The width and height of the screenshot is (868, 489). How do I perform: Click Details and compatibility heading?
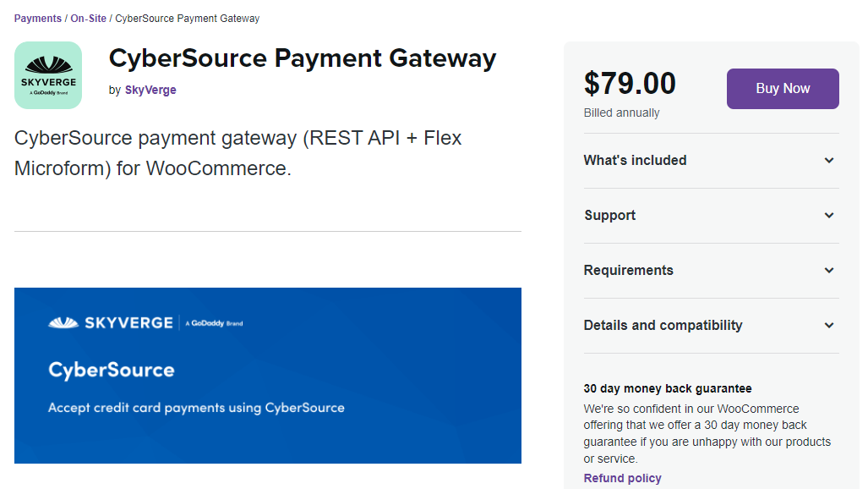click(663, 326)
